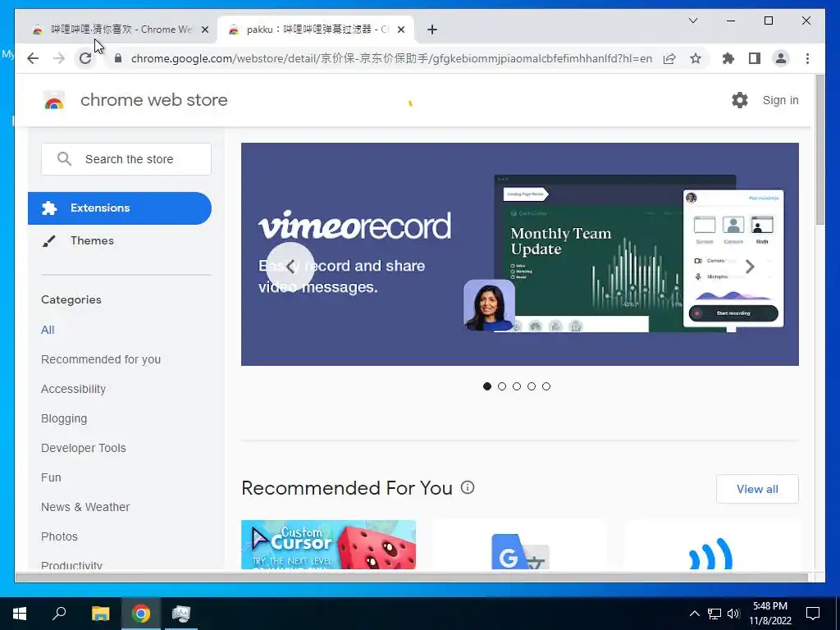Open a new browser tab
The height and width of the screenshot is (630, 840).
coord(432,30)
